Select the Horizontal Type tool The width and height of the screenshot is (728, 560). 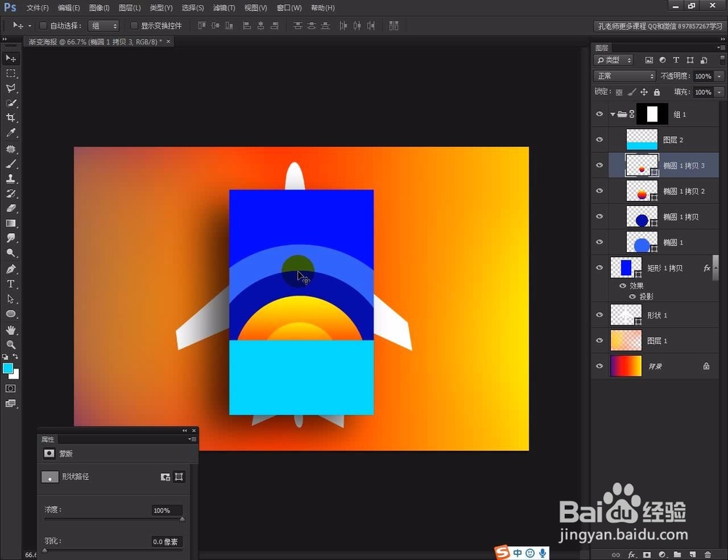point(10,284)
